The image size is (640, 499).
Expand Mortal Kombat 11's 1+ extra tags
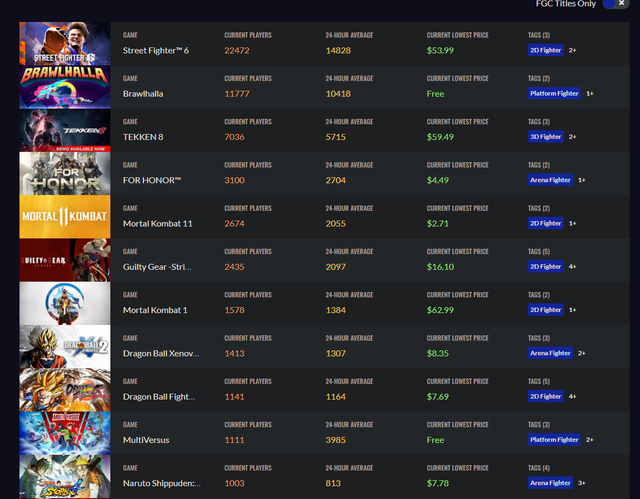(x=573, y=223)
